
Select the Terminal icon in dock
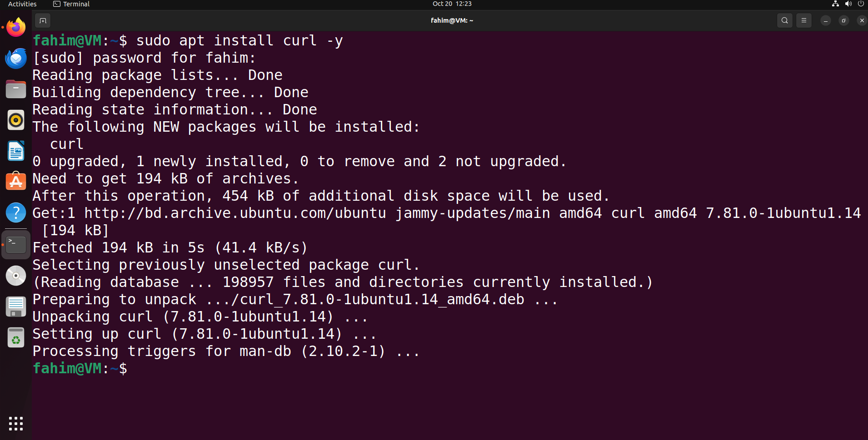tap(16, 244)
